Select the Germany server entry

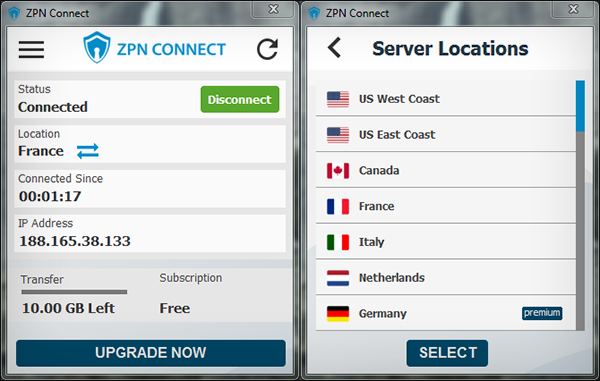pos(446,313)
